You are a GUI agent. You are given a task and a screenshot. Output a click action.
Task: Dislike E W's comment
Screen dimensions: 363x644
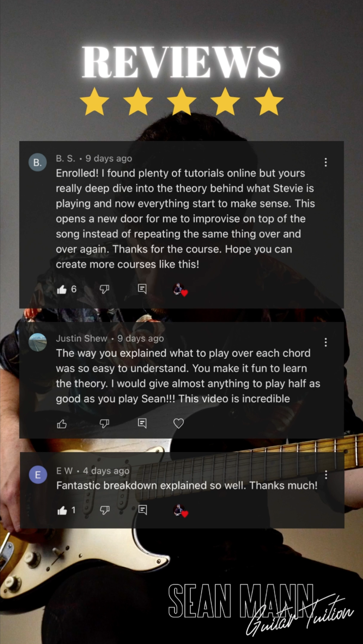105,510
